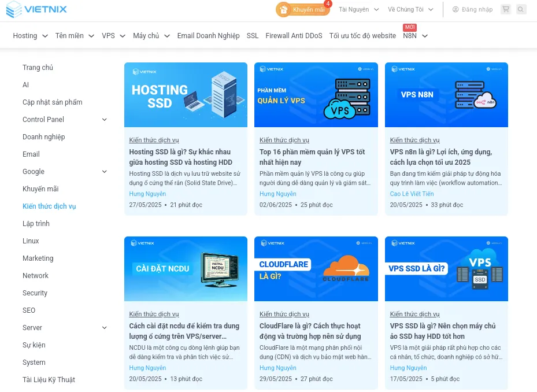Click notification badge showing 4
Image resolution: width=537 pixels, height=392 pixels.
pos(328,3)
